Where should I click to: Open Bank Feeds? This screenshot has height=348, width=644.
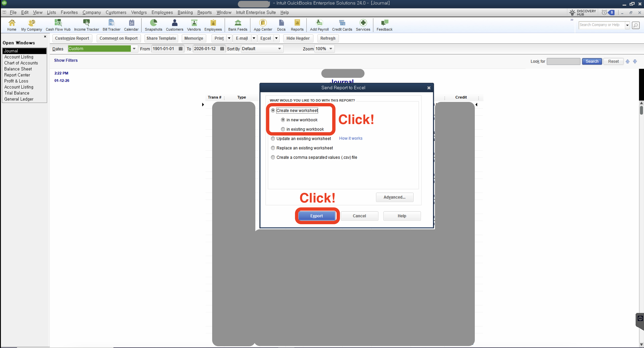(237, 25)
